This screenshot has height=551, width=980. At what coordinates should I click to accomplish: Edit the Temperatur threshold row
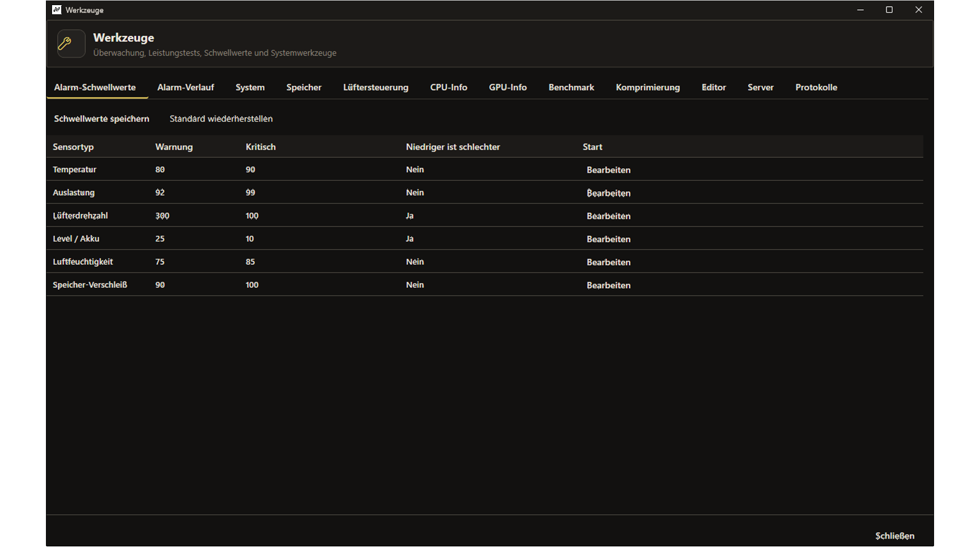tap(608, 170)
